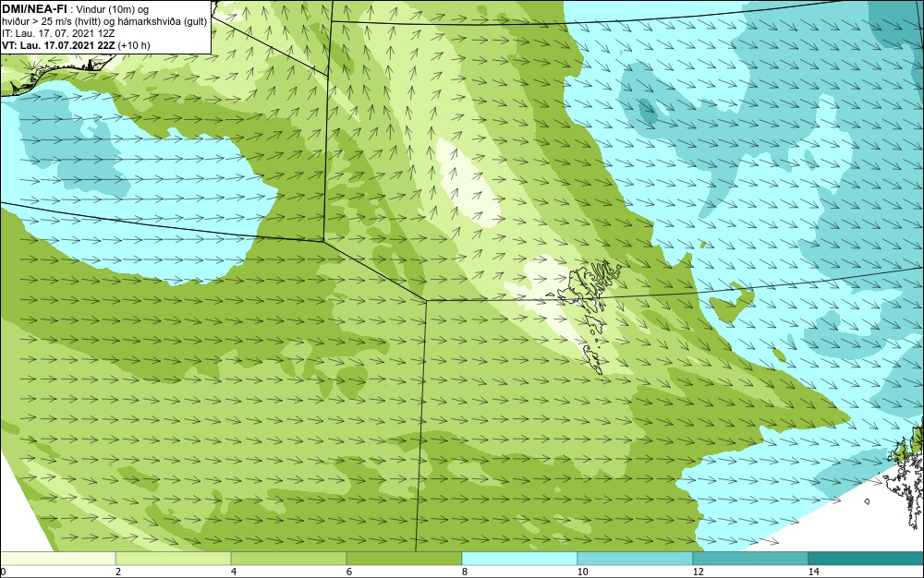Click the legend value "12"
Image resolution: width=924 pixels, height=578 pixels.
(x=698, y=572)
